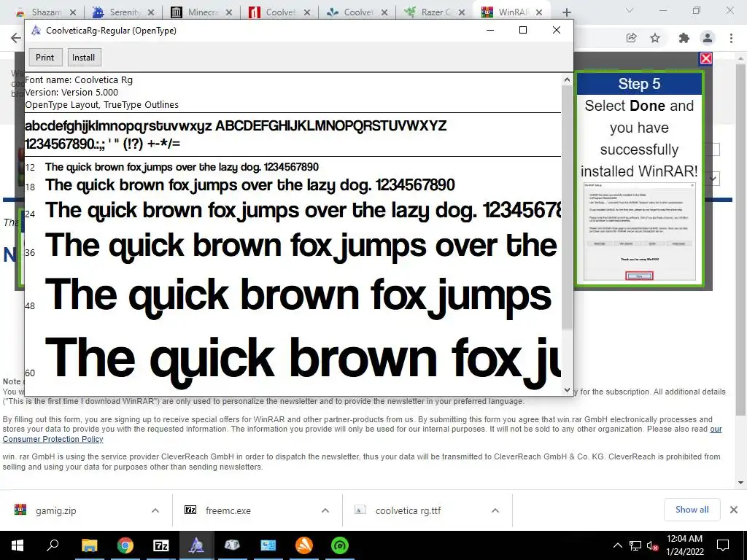Image resolution: width=747 pixels, height=560 pixels.
Task: Select the WinRAR tab in Chrome
Action: tap(513, 12)
